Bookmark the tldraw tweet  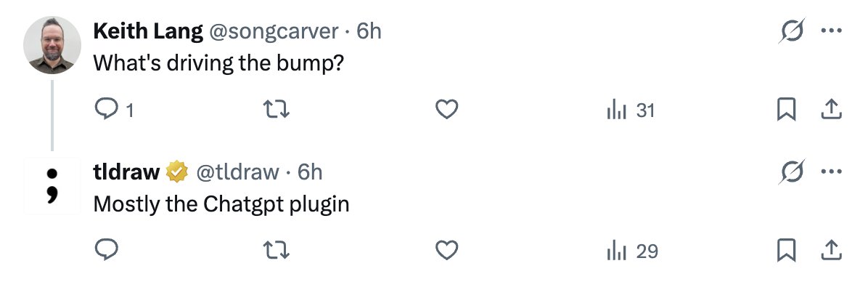coord(786,251)
